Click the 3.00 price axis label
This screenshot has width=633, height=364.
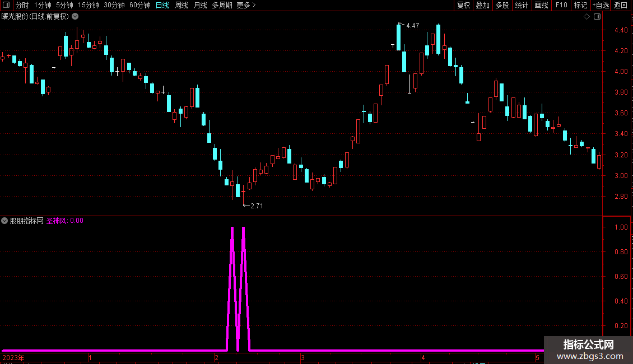621,175
